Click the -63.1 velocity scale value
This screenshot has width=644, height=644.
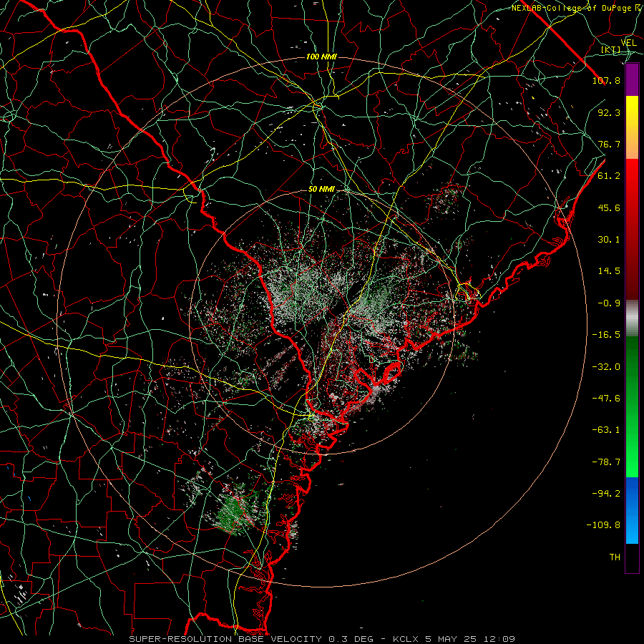(x=606, y=430)
